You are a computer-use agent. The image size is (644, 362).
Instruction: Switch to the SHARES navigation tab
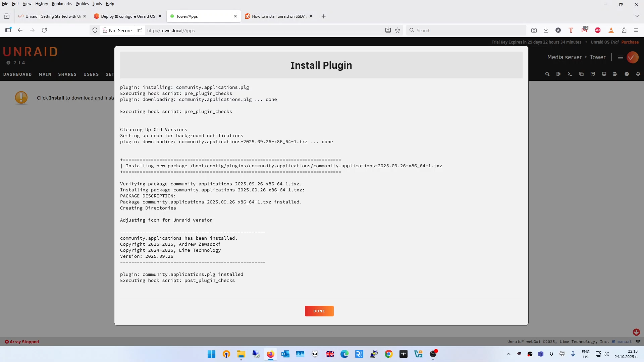tap(67, 74)
